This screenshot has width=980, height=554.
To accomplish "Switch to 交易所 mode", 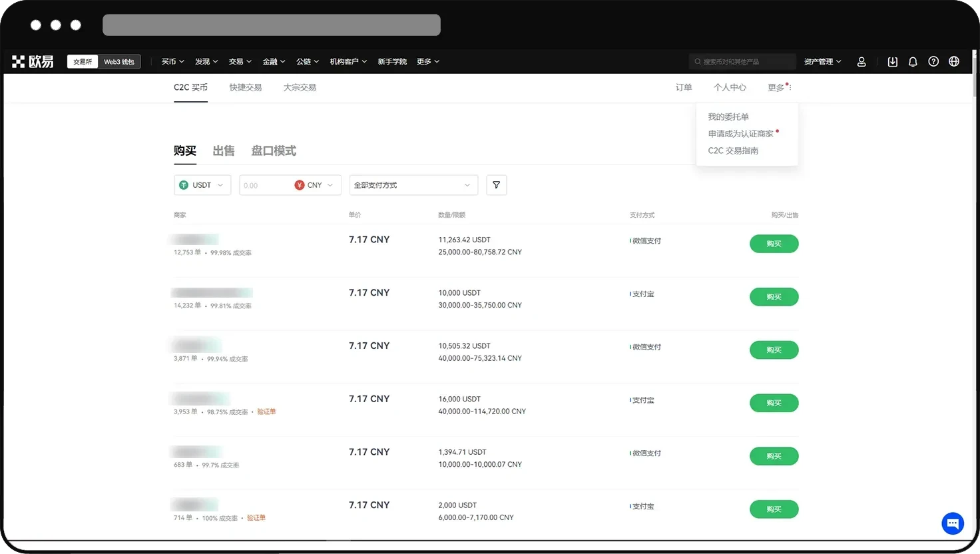I will click(x=83, y=61).
